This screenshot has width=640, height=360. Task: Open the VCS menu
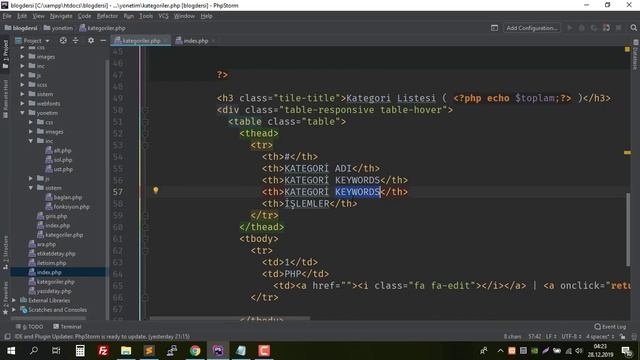pos(163,16)
